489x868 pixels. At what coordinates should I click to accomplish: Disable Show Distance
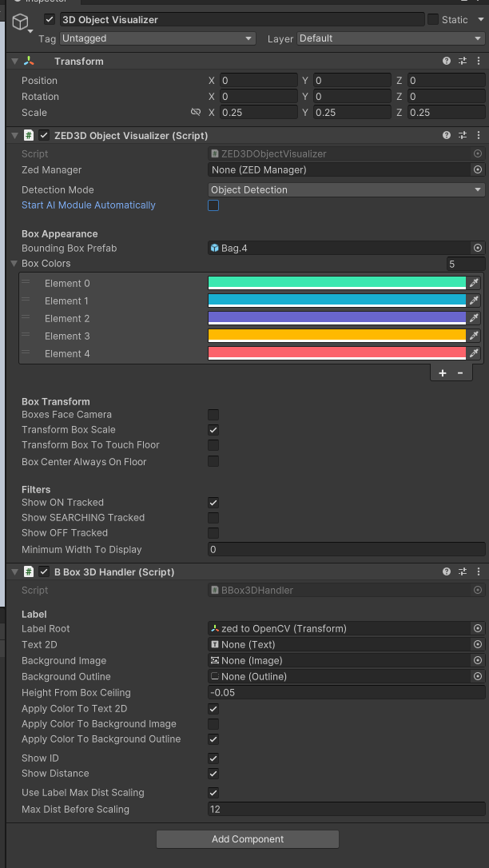click(x=212, y=774)
